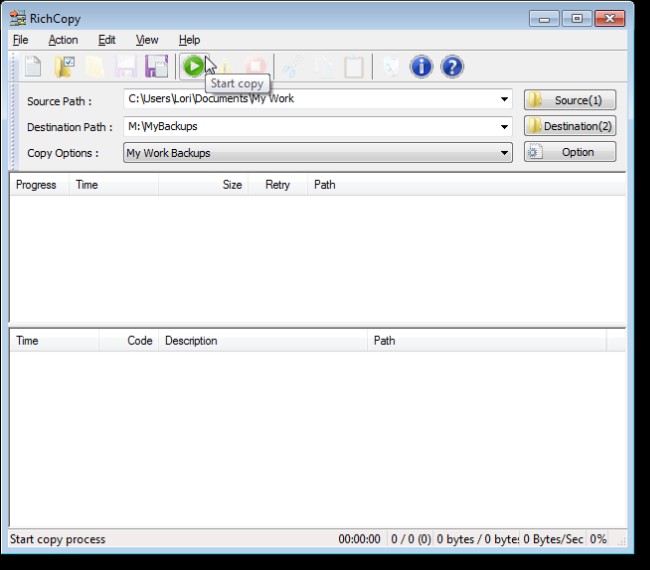Click the Destination(2) folder button

570,126
